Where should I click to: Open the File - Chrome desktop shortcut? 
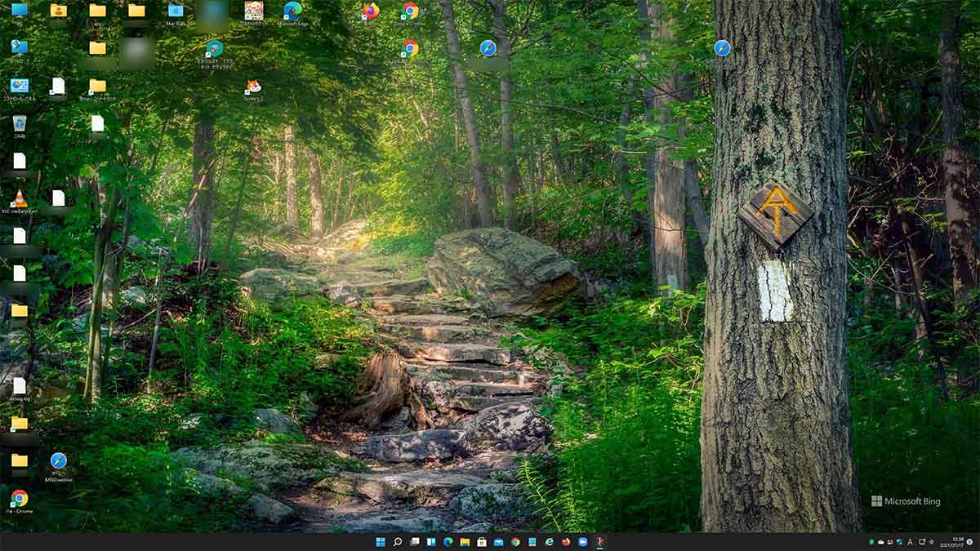click(x=20, y=498)
